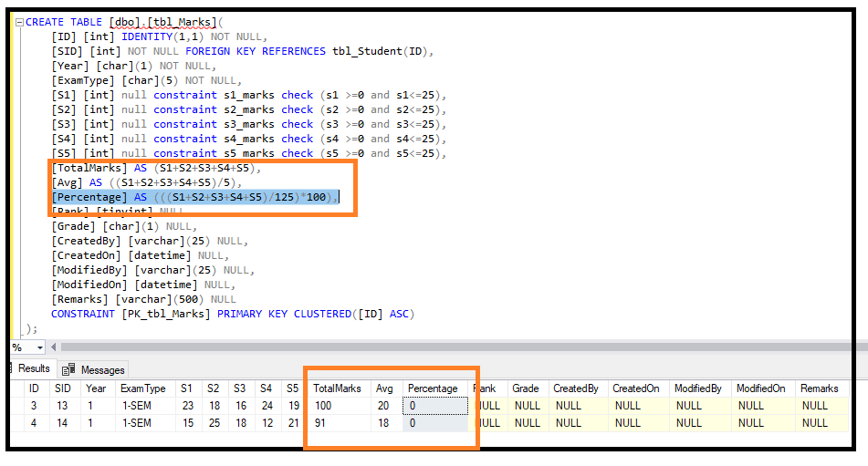Select the SID column header
Viewport: 868px width, 466px height.
click(x=63, y=388)
